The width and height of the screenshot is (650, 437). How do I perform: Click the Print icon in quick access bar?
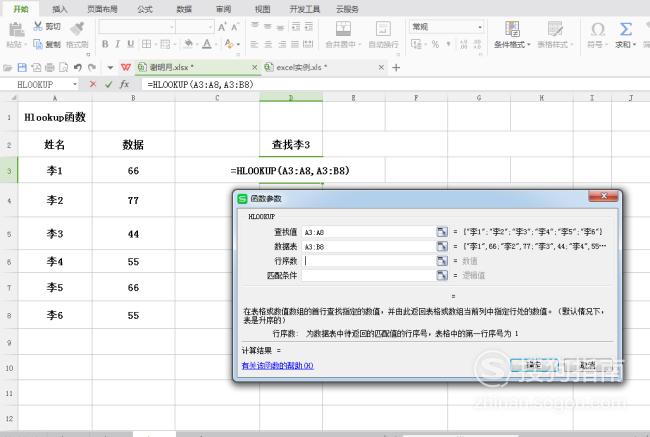(x=50, y=67)
